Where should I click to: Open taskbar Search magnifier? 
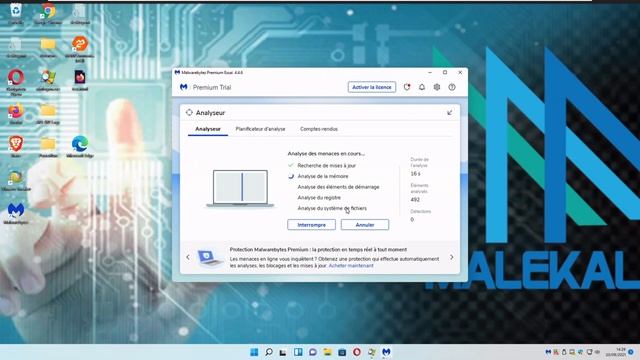click(x=269, y=352)
